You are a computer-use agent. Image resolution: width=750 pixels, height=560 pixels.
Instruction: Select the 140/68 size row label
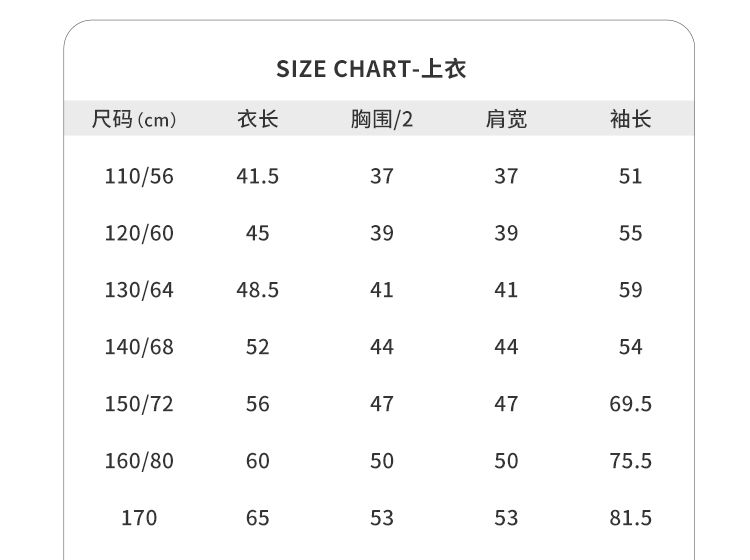coord(139,348)
